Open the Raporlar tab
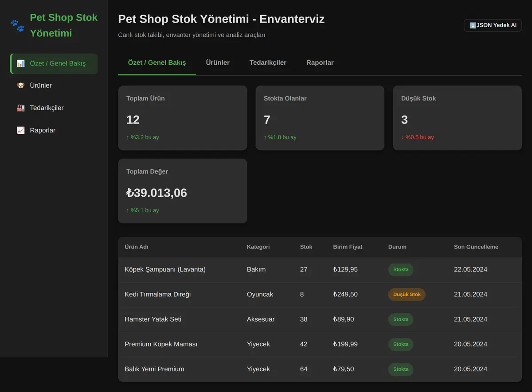The image size is (532, 392). (x=320, y=62)
